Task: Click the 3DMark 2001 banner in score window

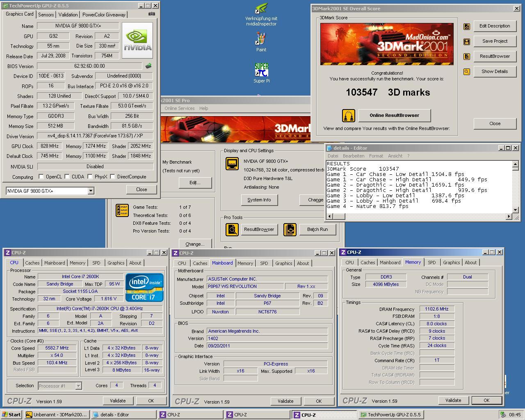Action: [387, 44]
